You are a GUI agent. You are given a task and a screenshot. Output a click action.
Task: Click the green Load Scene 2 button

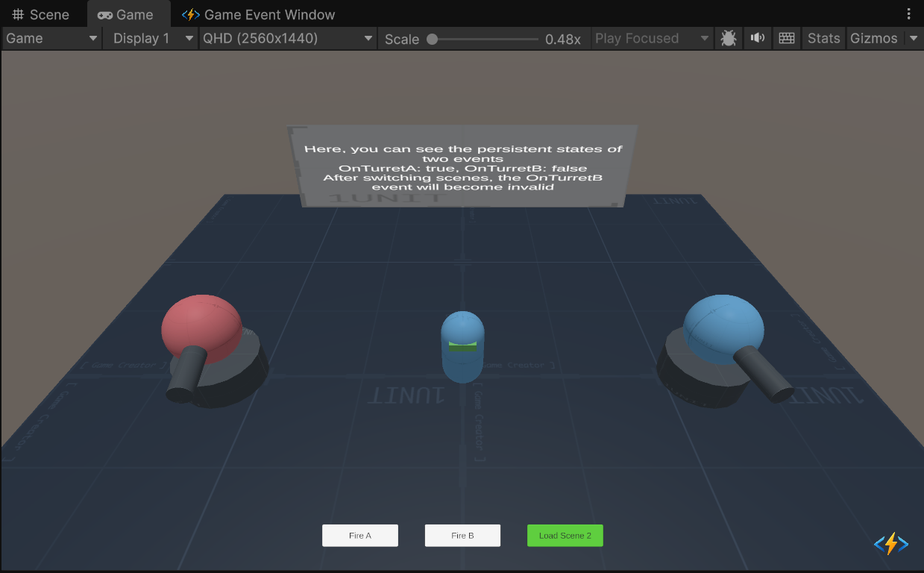click(565, 536)
